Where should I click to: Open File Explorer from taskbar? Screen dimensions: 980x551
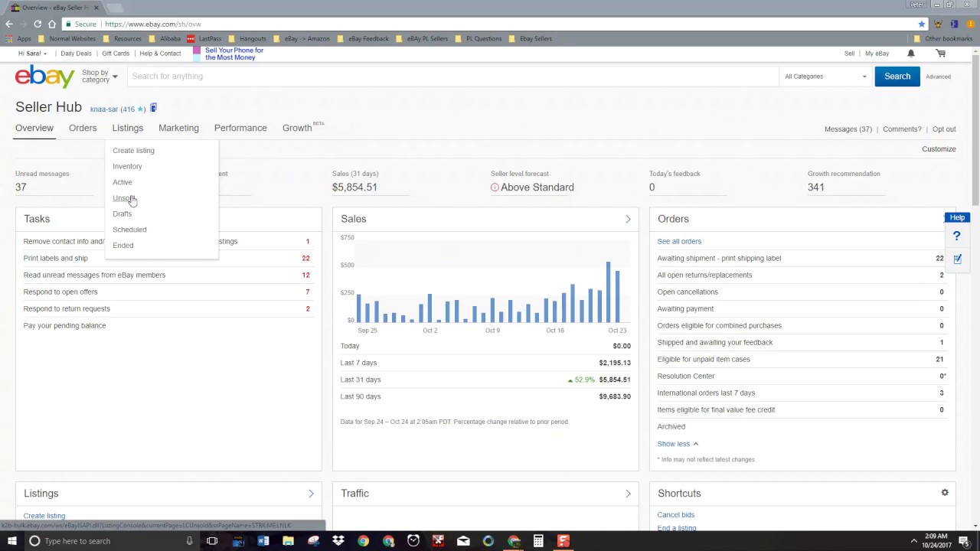coord(288,541)
